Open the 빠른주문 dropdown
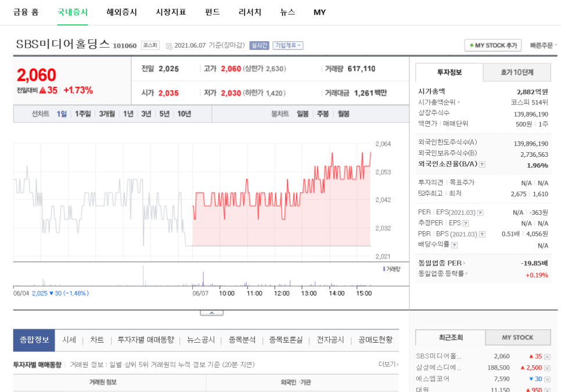 543,45
